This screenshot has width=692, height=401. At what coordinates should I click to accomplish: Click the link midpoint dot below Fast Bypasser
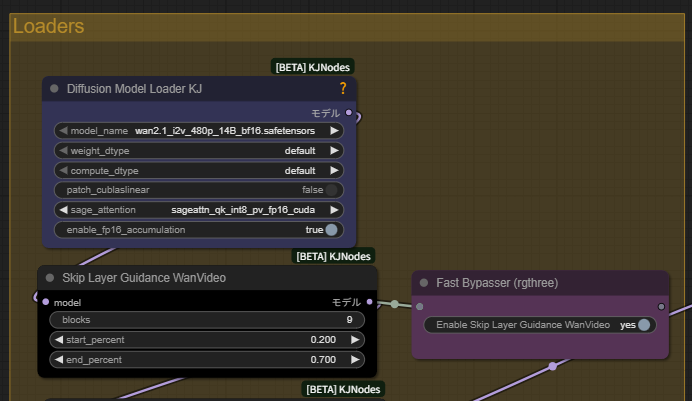pos(553,366)
